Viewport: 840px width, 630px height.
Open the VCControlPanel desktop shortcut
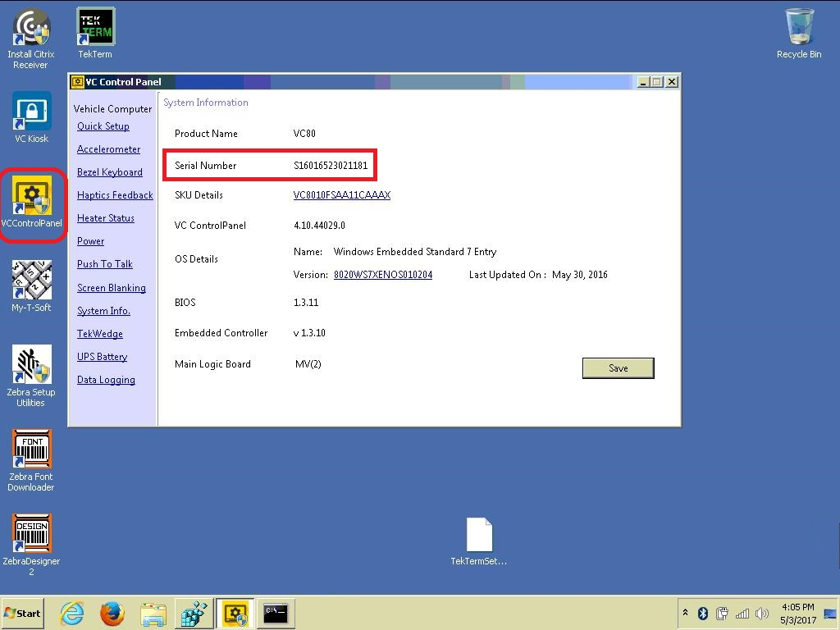pyautogui.click(x=31, y=195)
